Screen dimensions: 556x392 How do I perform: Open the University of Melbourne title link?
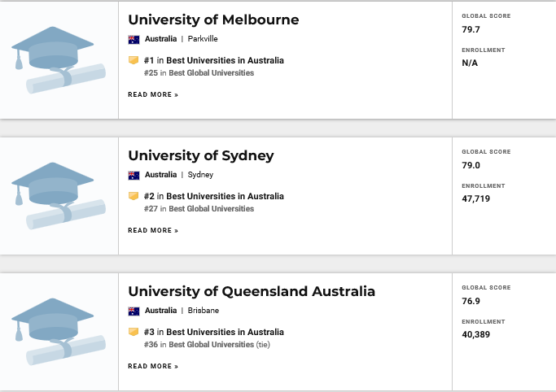click(x=213, y=20)
